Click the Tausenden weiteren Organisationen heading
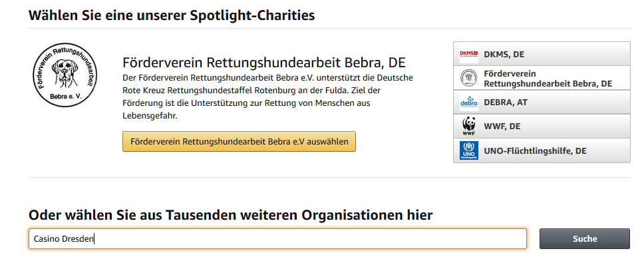 tap(231, 215)
